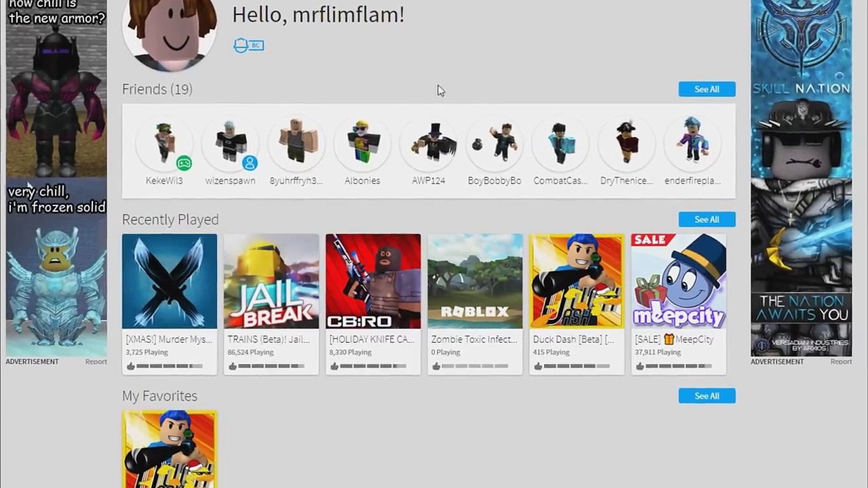Open the 8yuhrffryh3 friend avatar

click(x=296, y=142)
